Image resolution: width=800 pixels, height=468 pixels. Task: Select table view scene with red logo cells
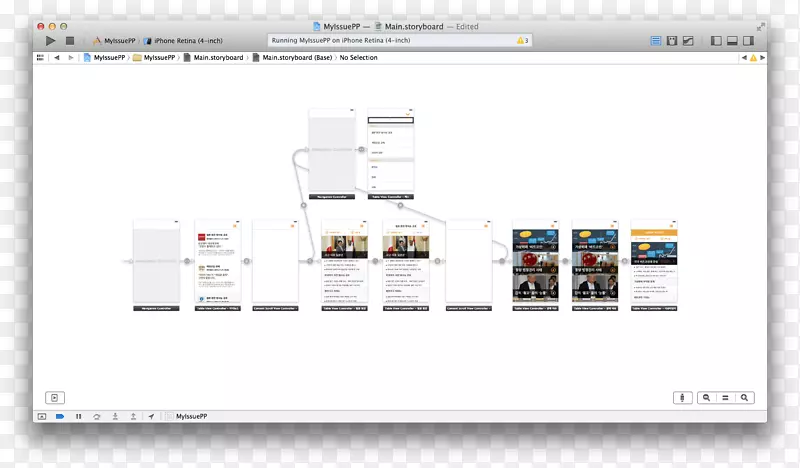(x=217, y=265)
